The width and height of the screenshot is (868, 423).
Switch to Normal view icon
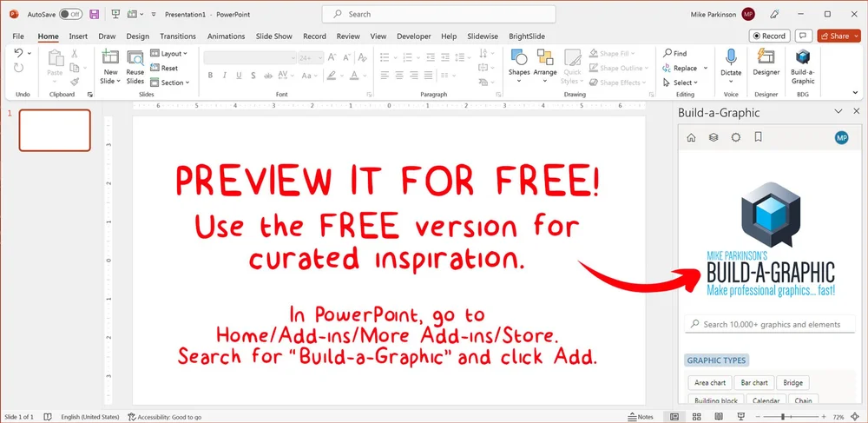pos(674,416)
